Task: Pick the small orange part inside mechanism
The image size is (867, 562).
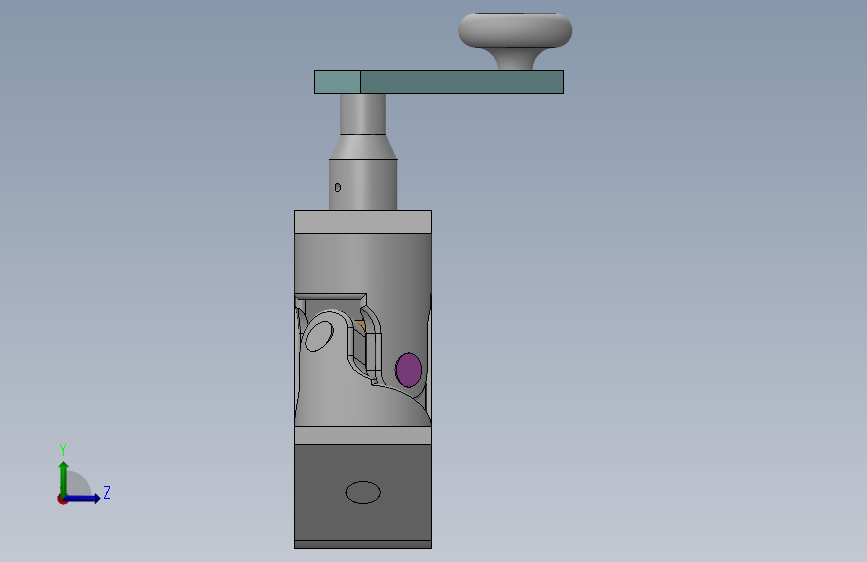Action: click(361, 326)
